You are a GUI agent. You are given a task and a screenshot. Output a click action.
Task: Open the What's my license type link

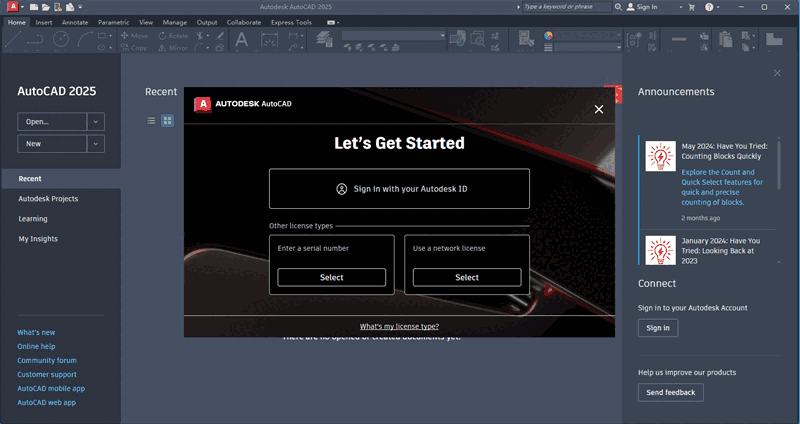399,327
